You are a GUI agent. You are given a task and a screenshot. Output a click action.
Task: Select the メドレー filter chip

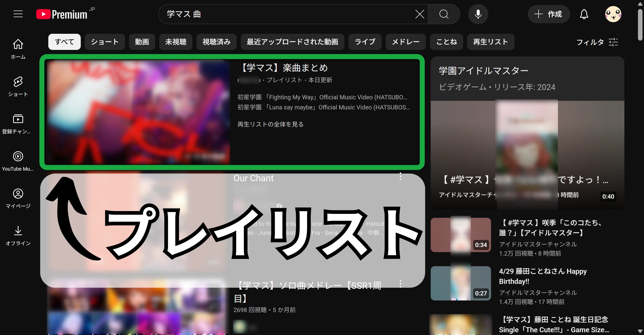click(406, 42)
